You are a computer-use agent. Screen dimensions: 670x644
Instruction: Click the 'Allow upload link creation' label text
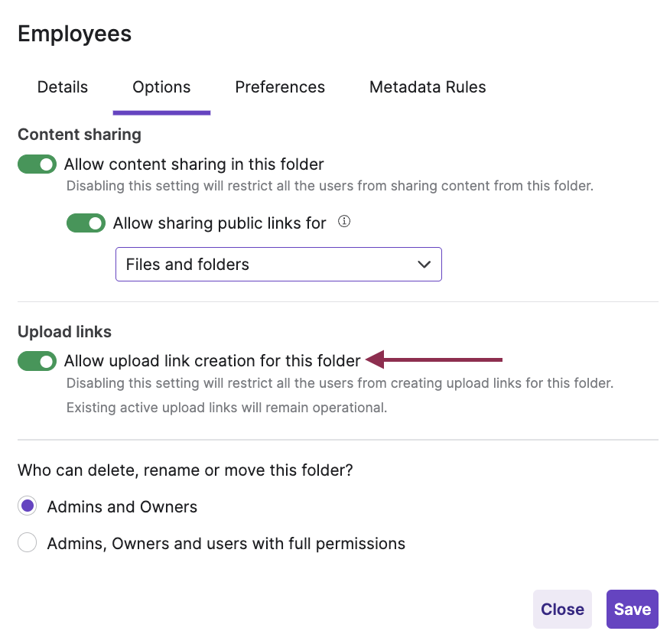212,361
